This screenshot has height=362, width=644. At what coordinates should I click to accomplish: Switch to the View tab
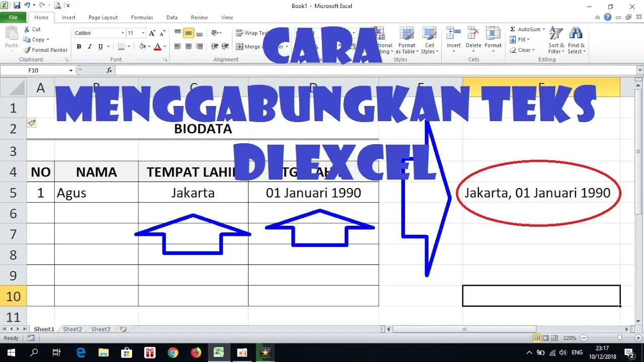tap(227, 18)
